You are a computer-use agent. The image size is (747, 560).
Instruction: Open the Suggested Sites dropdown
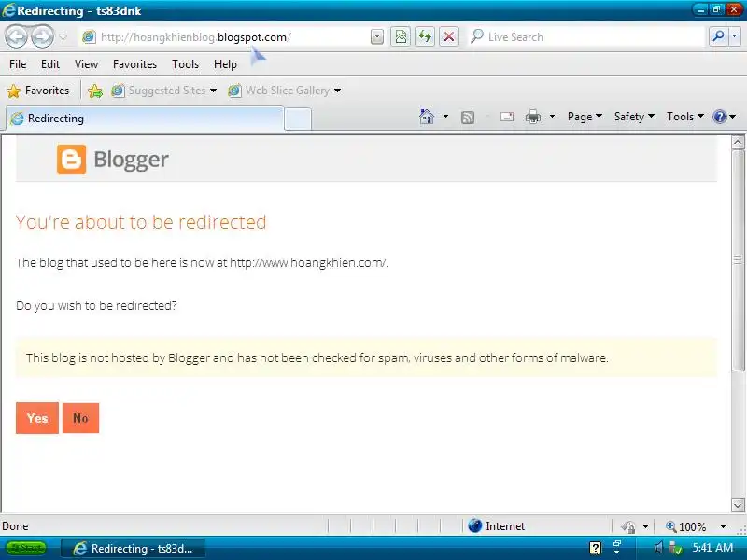coord(164,91)
